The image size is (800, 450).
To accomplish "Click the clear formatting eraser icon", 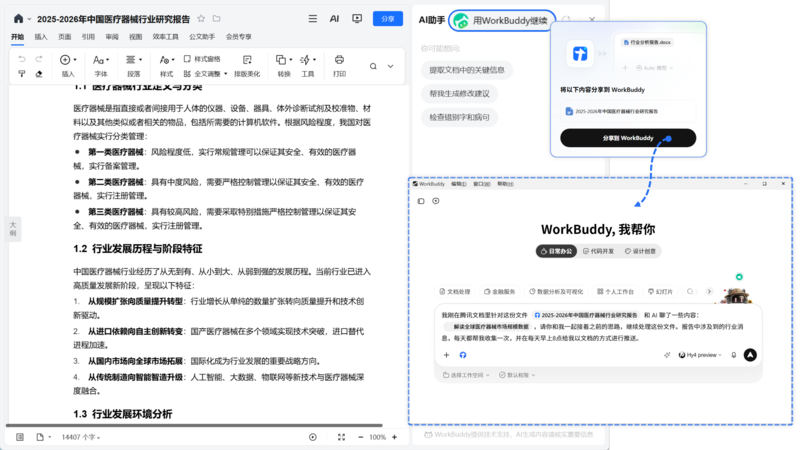I will pos(39,74).
